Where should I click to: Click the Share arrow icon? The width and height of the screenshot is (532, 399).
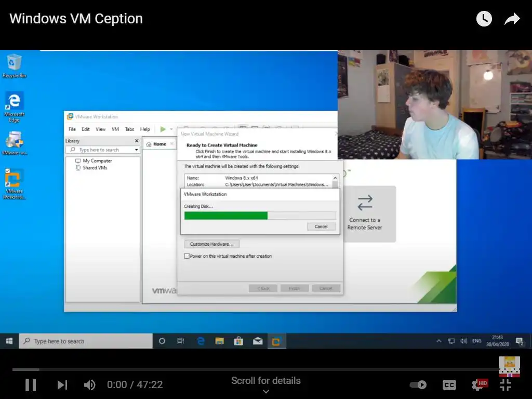[512, 19]
